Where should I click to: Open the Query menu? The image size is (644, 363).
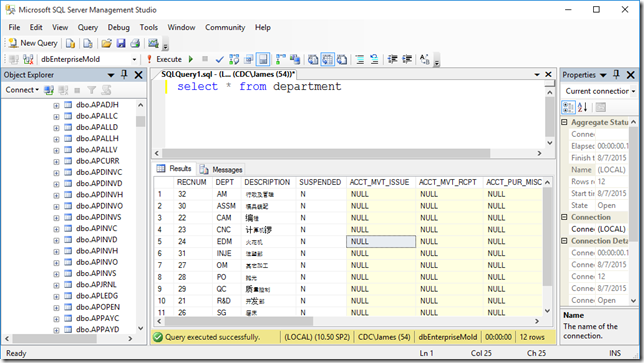88,28
